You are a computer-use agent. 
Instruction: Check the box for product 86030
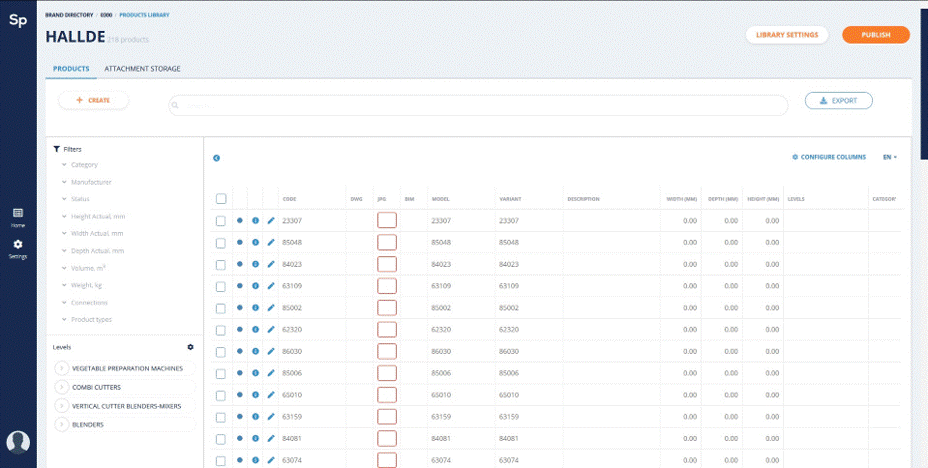[221, 351]
